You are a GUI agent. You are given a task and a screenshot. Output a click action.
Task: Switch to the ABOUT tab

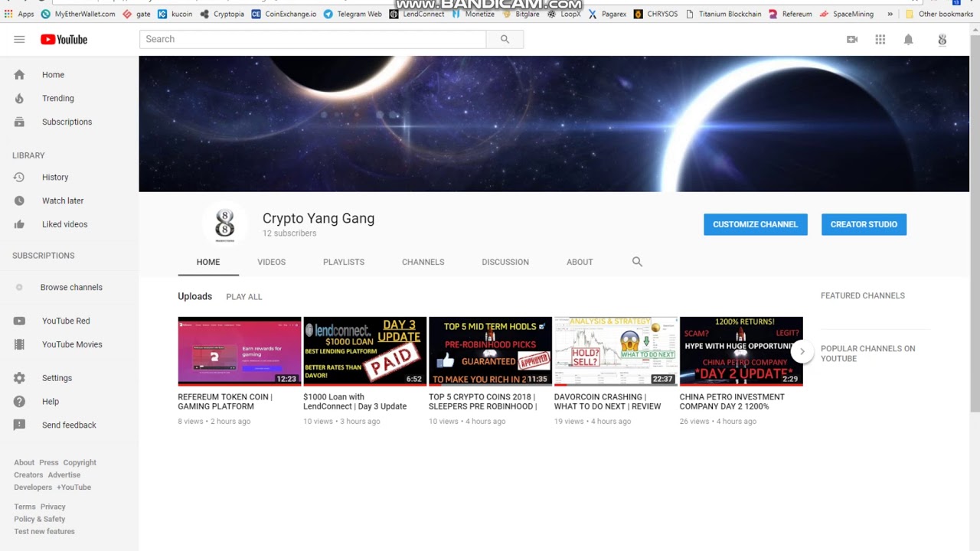(580, 262)
